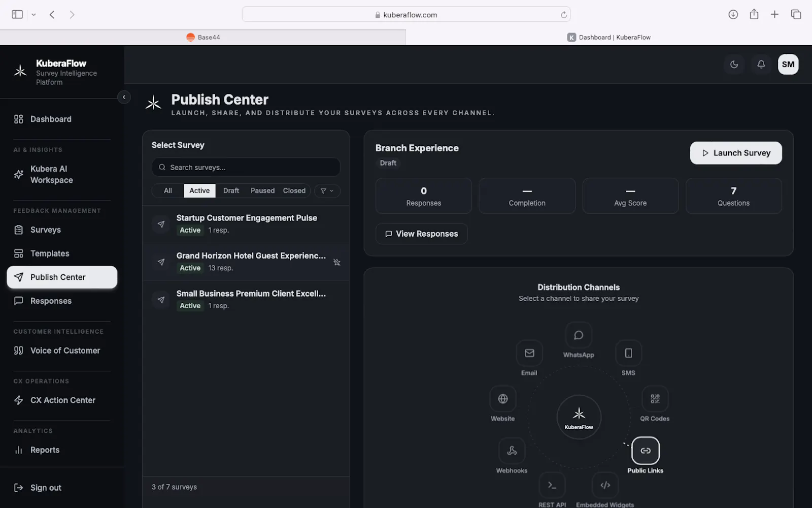The height and width of the screenshot is (508, 812).
Task: Select the Webhooks channel icon
Action: click(x=512, y=451)
